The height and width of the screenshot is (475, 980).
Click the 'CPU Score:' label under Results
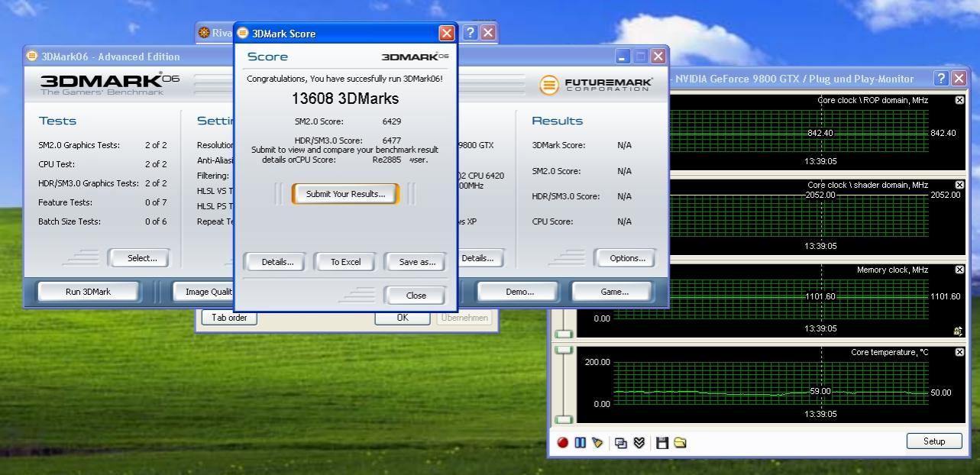click(552, 221)
